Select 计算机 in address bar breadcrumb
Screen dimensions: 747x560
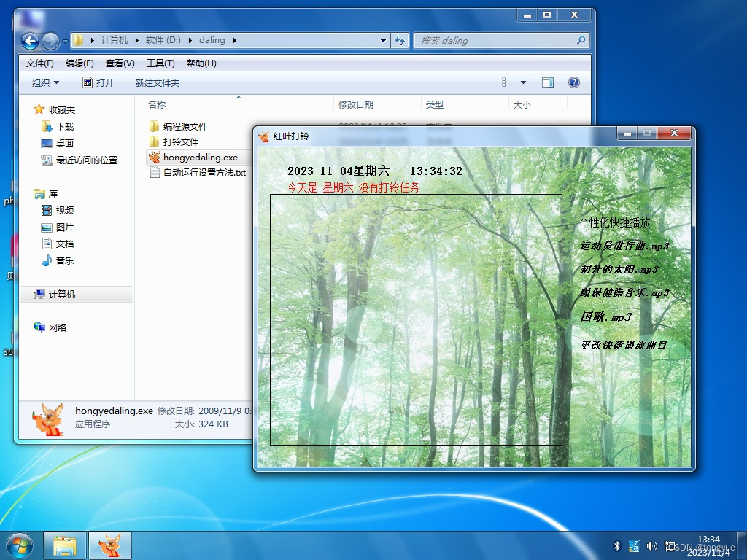coord(115,40)
